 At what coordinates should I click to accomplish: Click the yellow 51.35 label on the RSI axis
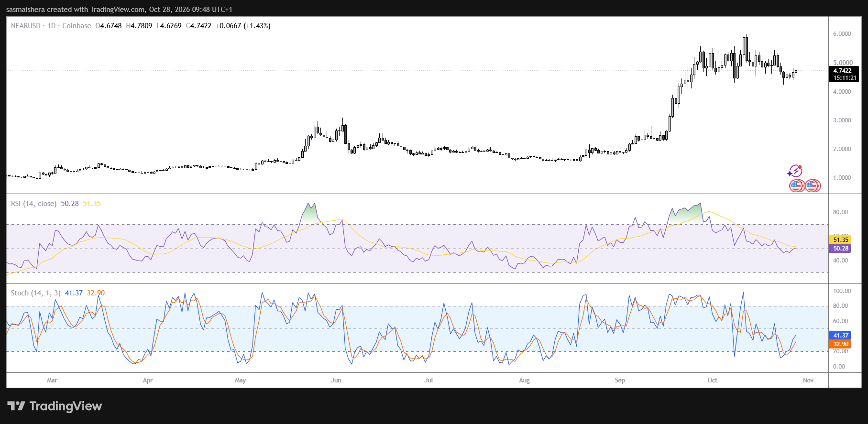[841, 240]
